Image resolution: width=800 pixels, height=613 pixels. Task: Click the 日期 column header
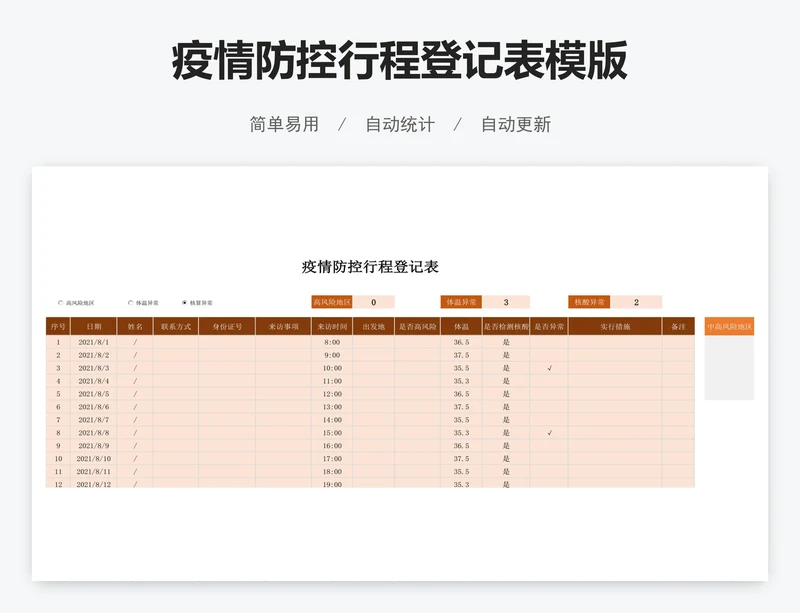click(93, 326)
